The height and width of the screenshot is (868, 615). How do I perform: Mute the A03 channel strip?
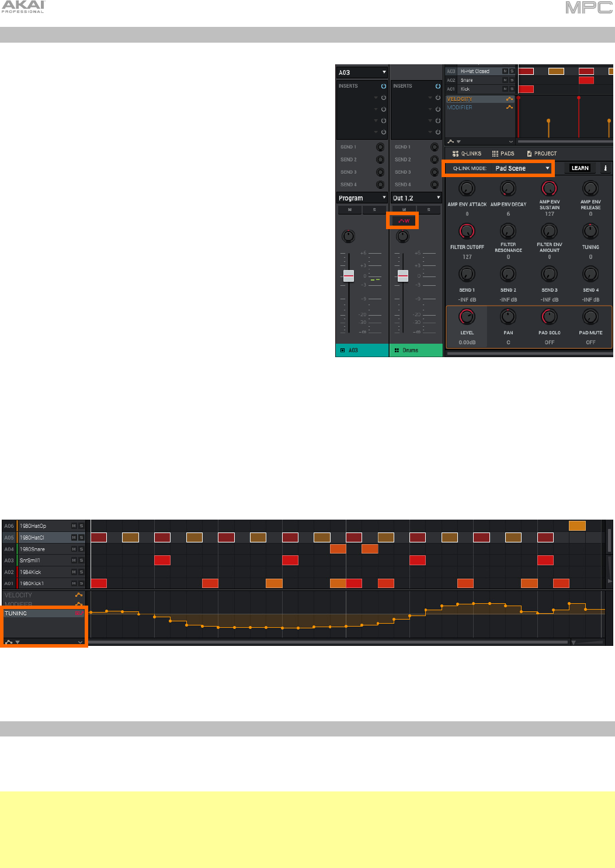click(350, 210)
